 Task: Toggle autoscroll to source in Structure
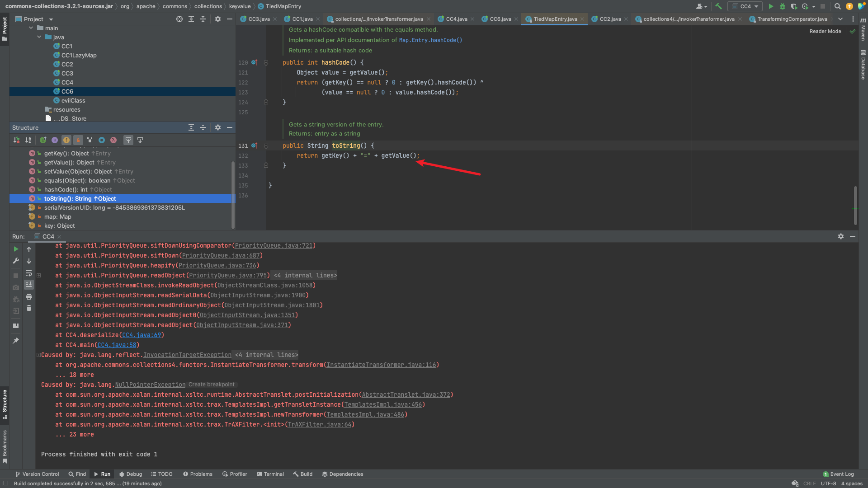coord(128,140)
